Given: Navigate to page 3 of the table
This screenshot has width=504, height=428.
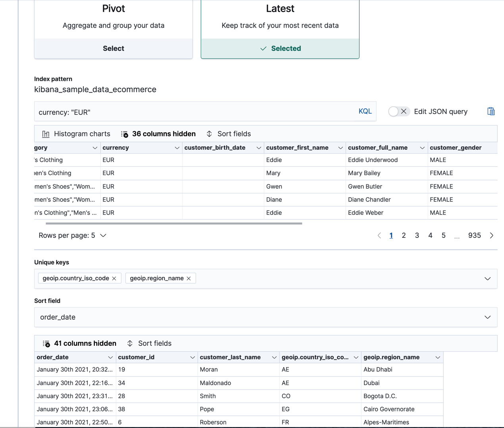Looking at the screenshot, I should tap(417, 235).
